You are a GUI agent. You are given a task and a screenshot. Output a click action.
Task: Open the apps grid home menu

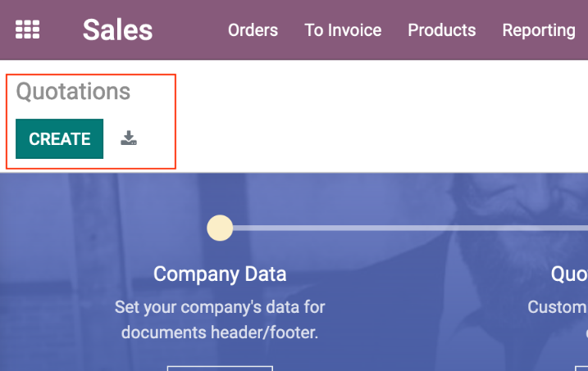pyautogui.click(x=27, y=29)
